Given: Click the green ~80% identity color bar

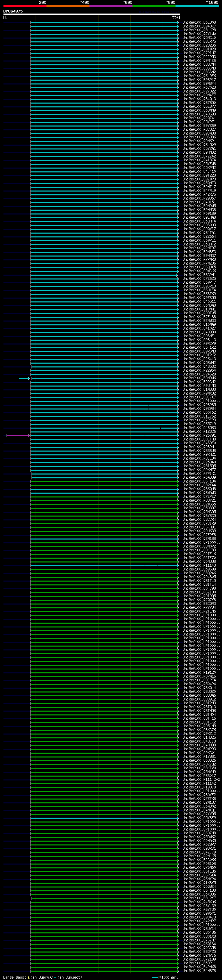Looking at the screenshot, I should [154, 6].
